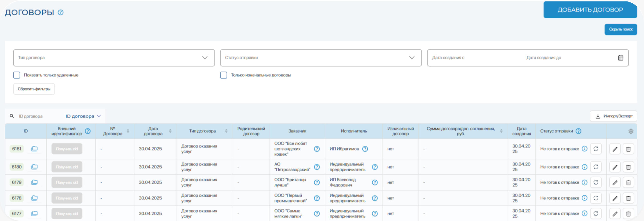Viewport: 644px width, 221px height.
Task: Click help icon next to ИП Ибрагимов
Action: (x=365, y=149)
